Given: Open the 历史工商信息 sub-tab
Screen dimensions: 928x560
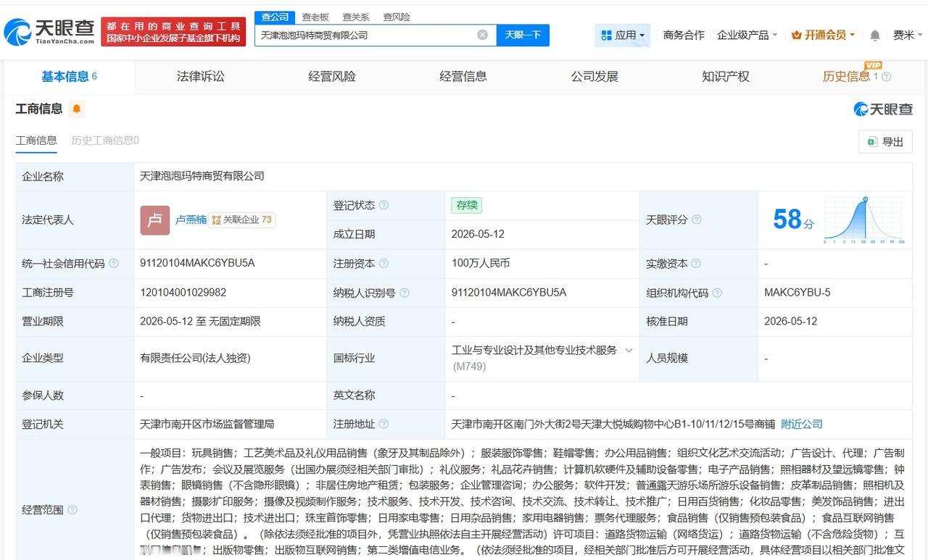Looking at the screenshot, I should pyautogui.click(x=105, y=141).
